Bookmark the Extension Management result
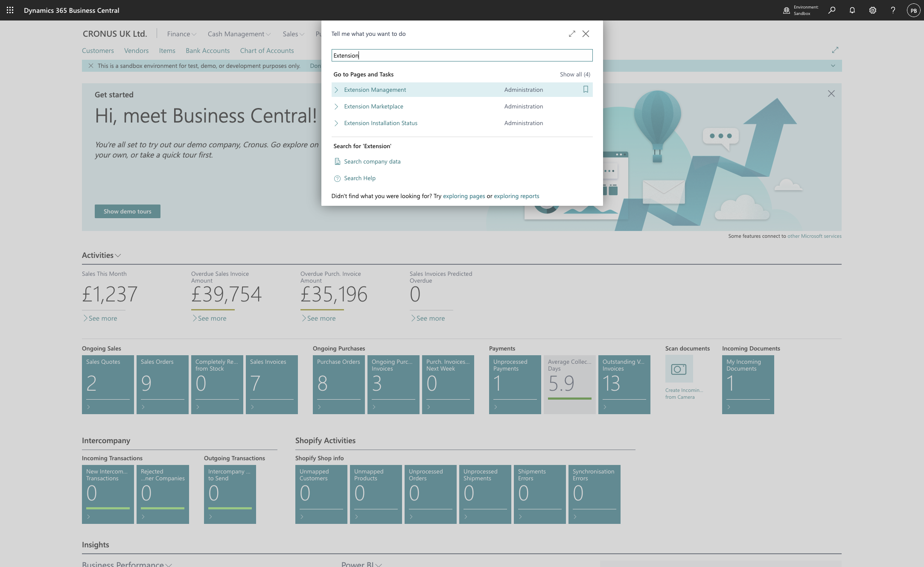The height and width of the screenshot is (567, 924). (x=586, y=89)
